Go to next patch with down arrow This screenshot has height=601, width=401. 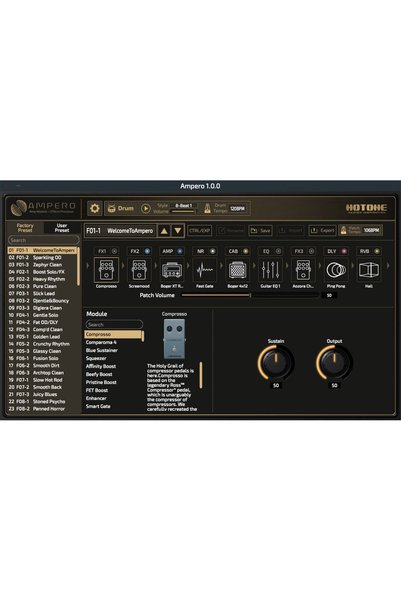click(x=177, y=231)
